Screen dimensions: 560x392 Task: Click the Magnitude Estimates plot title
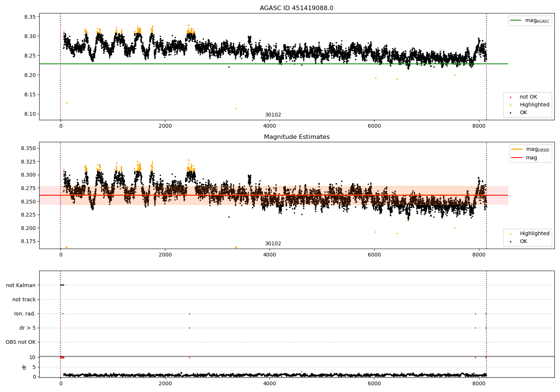point(296,137)
